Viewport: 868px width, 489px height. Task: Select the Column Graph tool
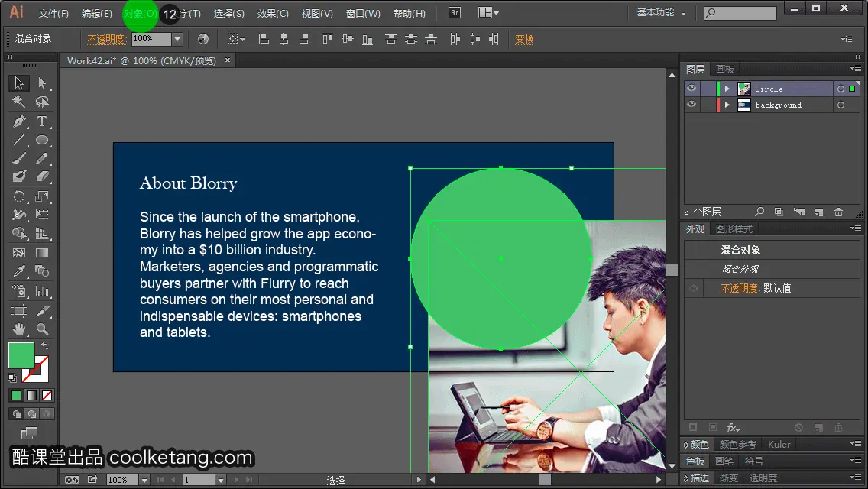tap(42, 291)
